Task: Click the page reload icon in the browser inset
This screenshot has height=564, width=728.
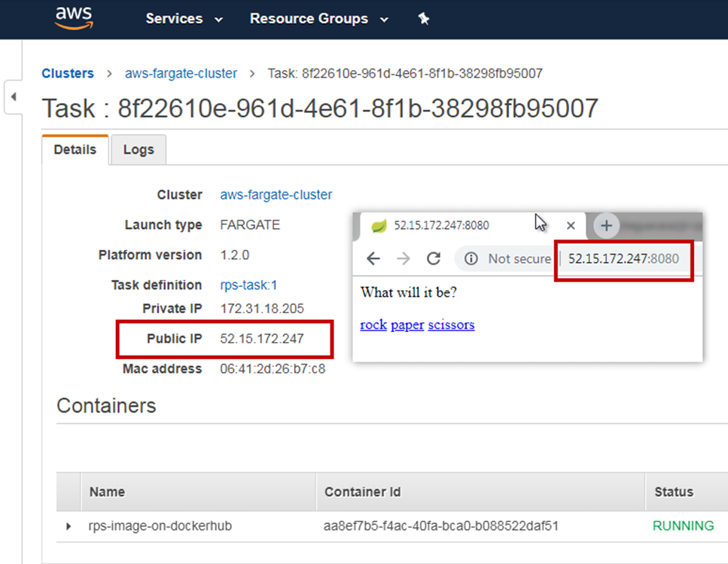Action: pos(434,258)
